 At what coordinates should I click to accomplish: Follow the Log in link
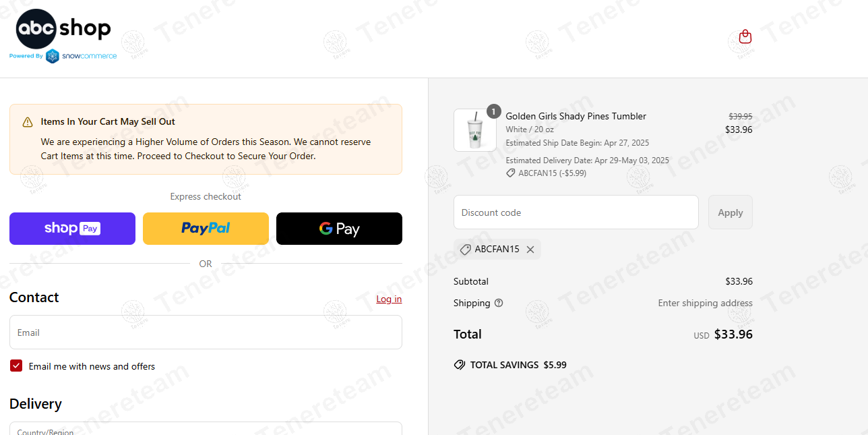(x=389, y=299)
